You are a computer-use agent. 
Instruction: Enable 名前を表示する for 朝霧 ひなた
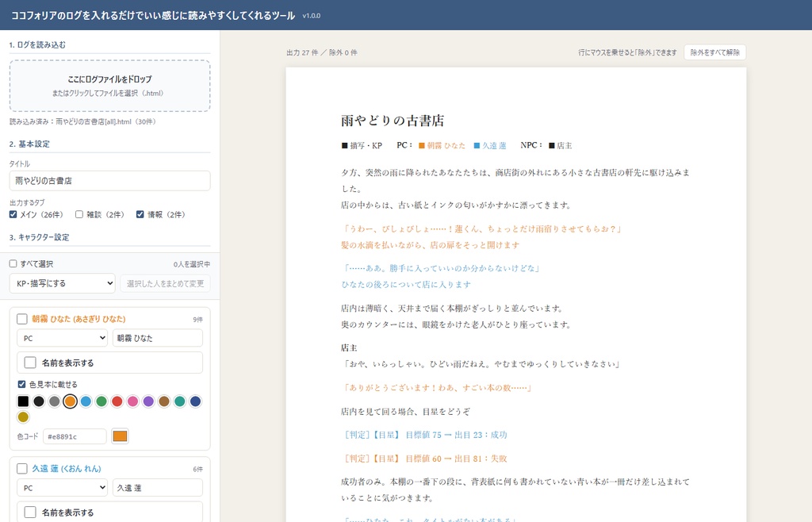[x=30, y=363]
